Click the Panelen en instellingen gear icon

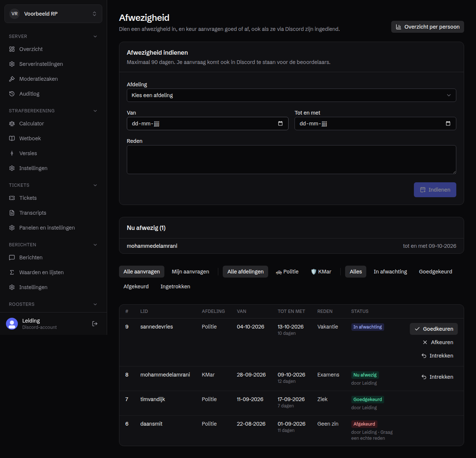(12, 228)
